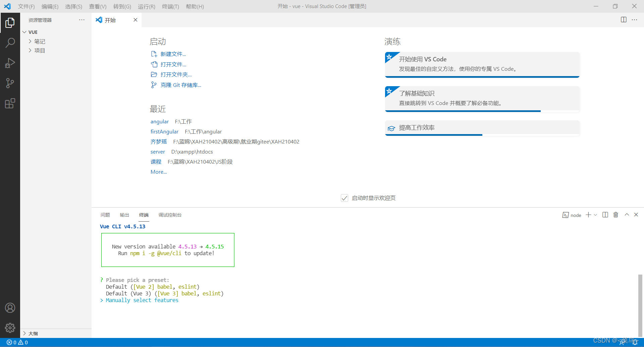Kill the terminal with trash icon

[x=616, y=215]
